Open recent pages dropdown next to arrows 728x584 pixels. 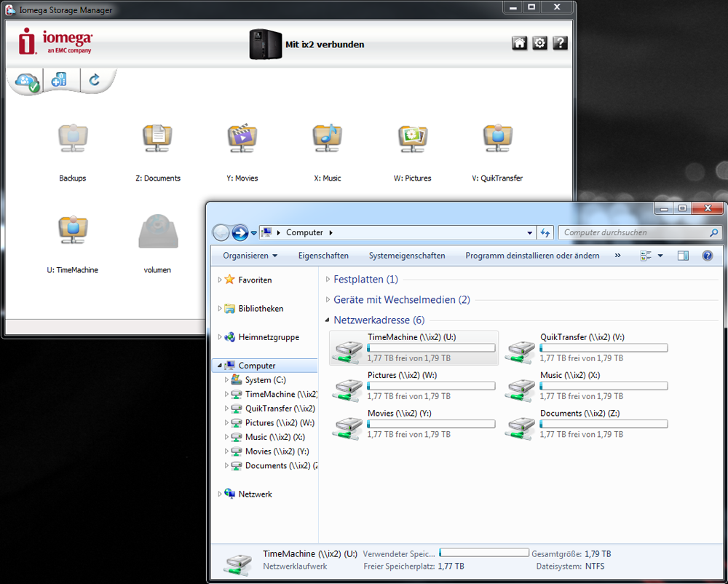tap(253, 233)
